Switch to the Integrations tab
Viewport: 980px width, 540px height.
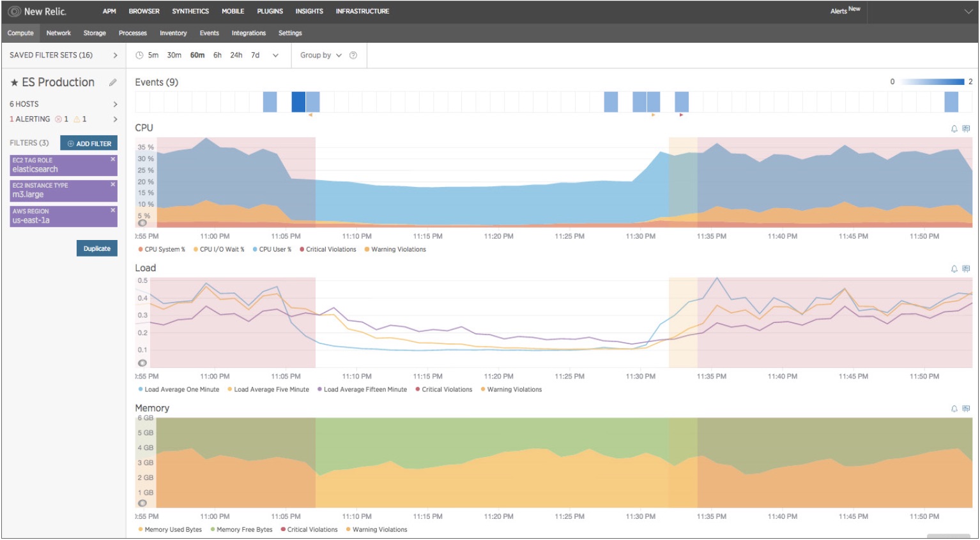click(249, 33)
